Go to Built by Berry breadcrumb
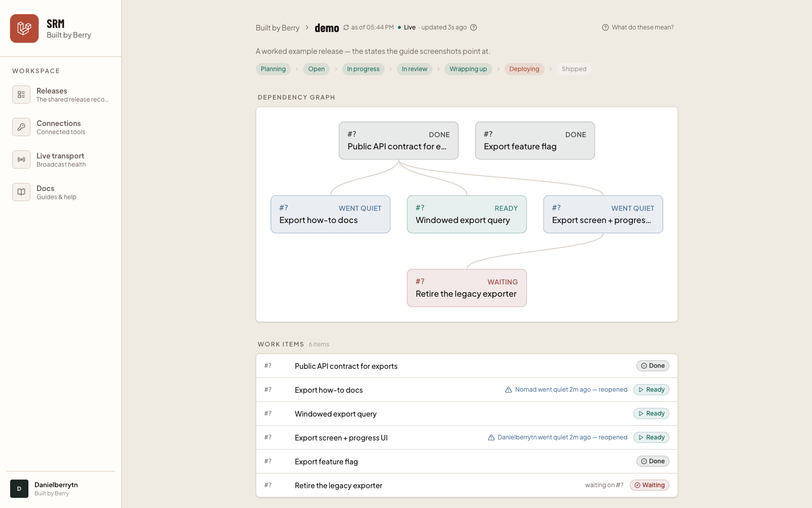The width and height of the screenshot is (812, 508). pos(278,28)
